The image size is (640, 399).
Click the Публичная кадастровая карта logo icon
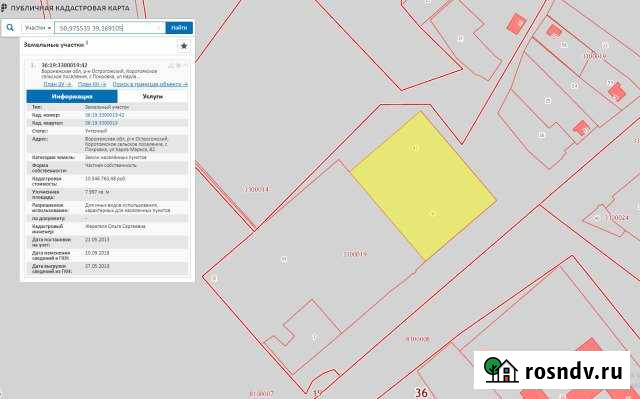4,8
